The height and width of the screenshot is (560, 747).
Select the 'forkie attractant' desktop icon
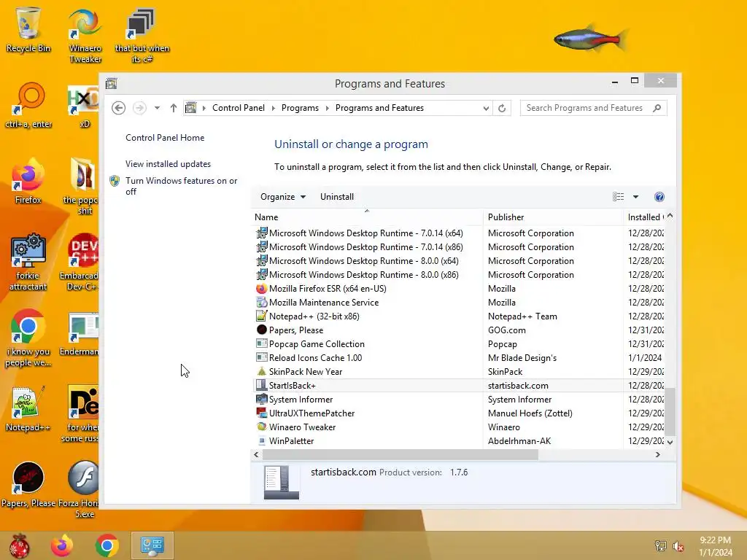[x=28, y=262]
